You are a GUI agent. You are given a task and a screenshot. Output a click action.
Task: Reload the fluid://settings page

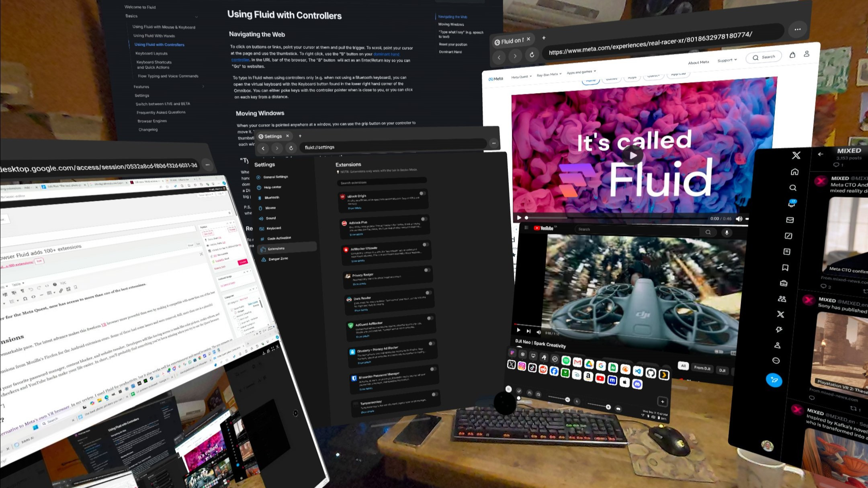(291, 148)
